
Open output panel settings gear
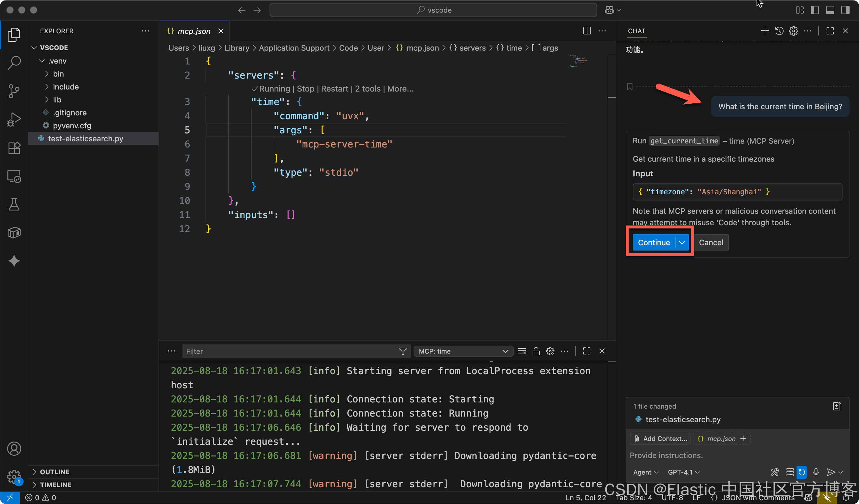(x=550, y=351)
